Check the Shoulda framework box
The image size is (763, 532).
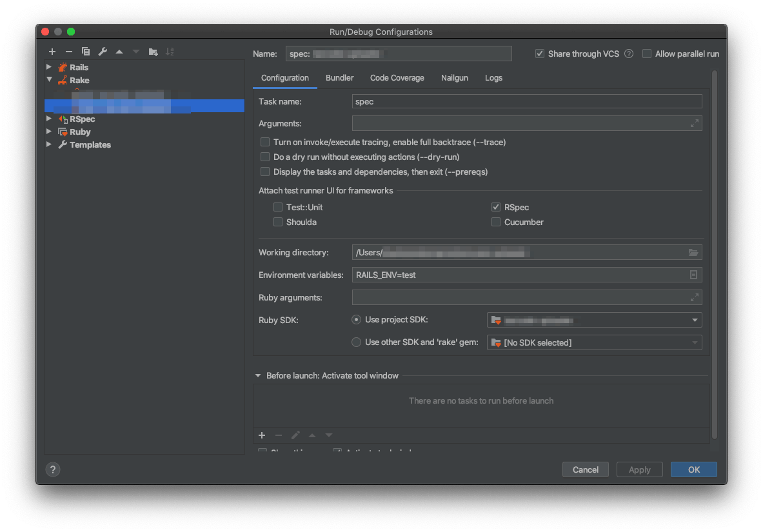278,222
